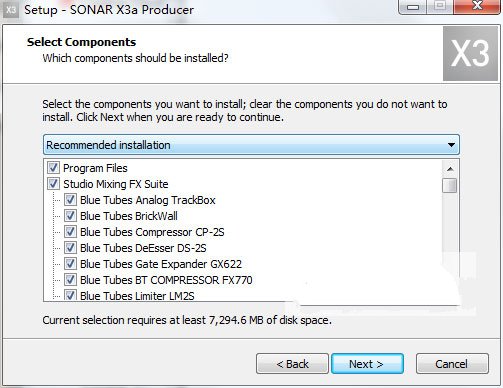Cancel the SONAR X3a setup
The height and width of the screenshot is (388, 503).
pyautogui.click(x=452, y=364)
